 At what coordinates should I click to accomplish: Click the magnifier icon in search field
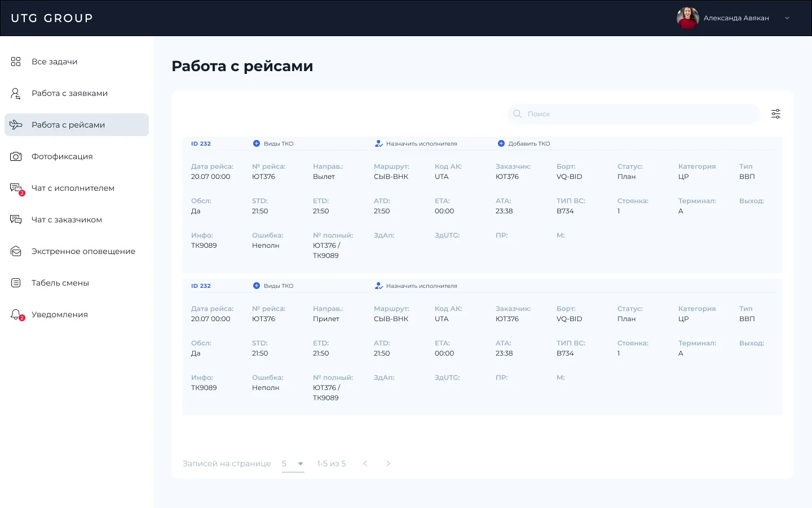tap(517, 114)
